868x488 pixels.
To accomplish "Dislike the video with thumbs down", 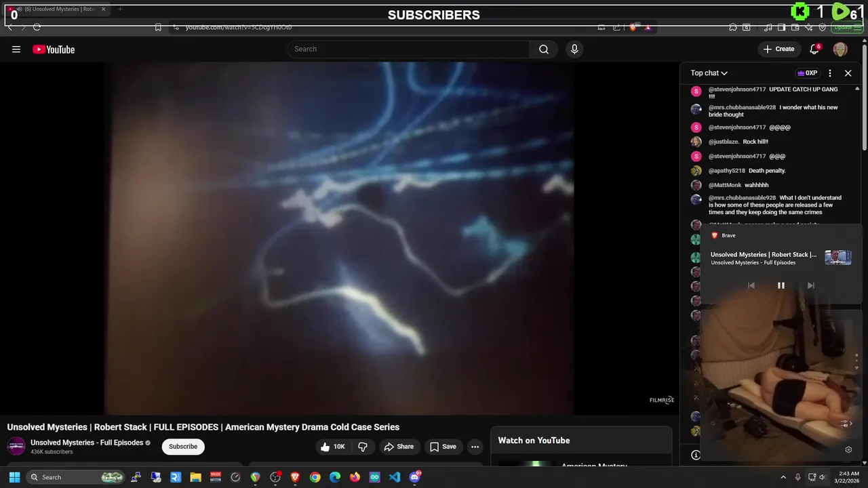I will (x=363, y=447).
